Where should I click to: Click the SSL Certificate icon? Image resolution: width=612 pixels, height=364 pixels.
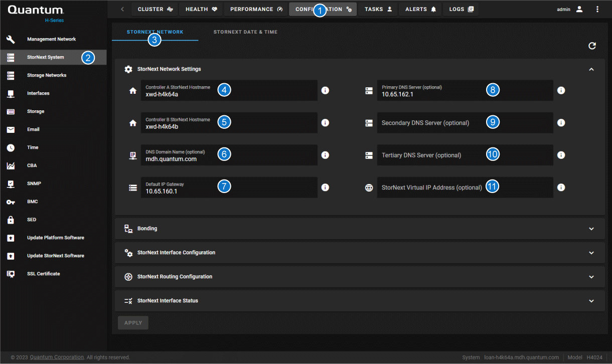[x=11, y=274]
